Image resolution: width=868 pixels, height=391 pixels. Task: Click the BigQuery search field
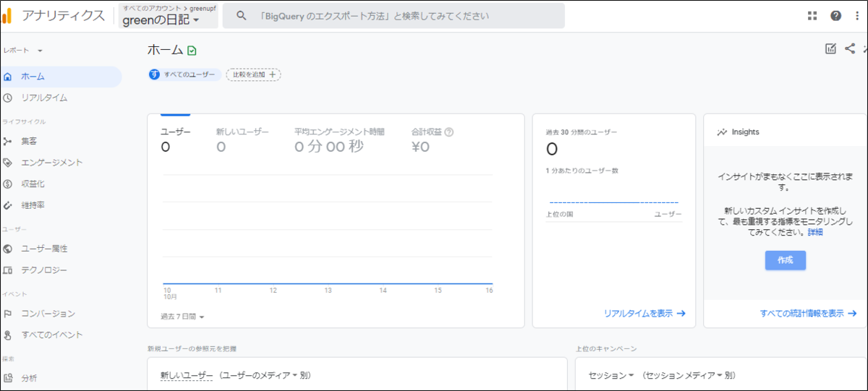coord(393,16)
